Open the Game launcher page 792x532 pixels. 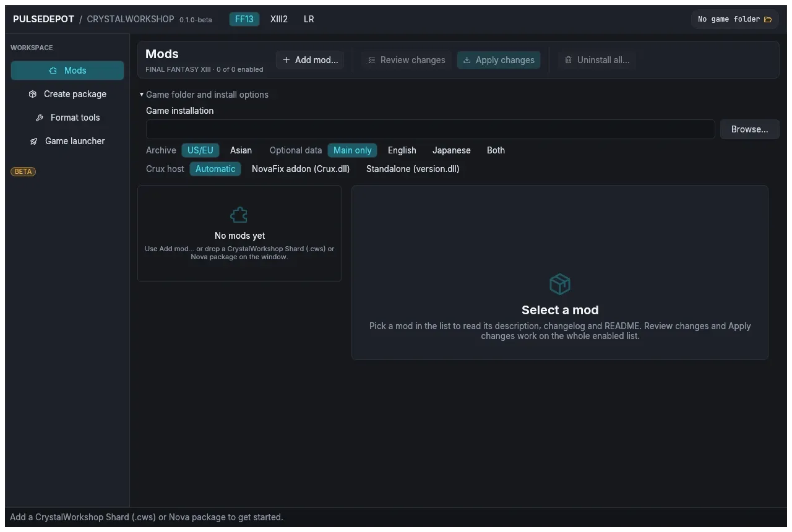click(67, 141)
